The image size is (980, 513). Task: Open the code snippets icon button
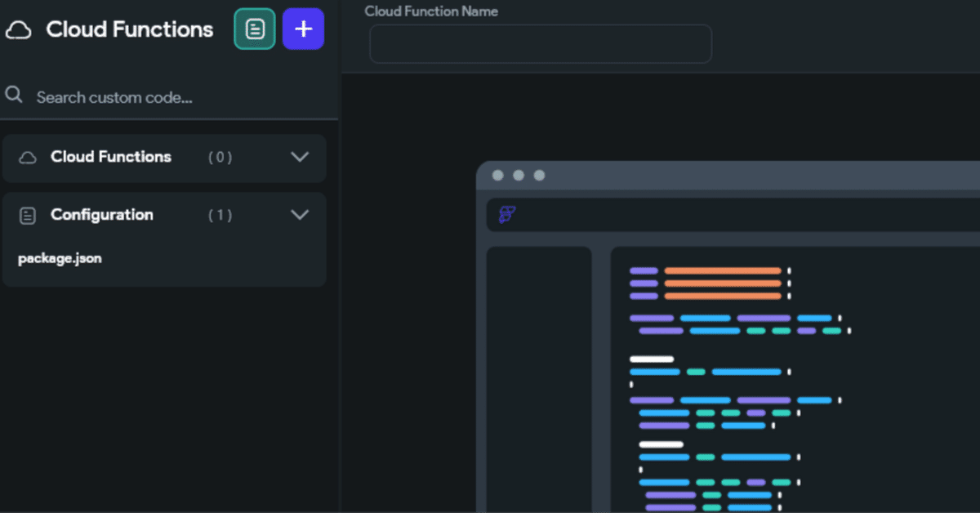254,29
